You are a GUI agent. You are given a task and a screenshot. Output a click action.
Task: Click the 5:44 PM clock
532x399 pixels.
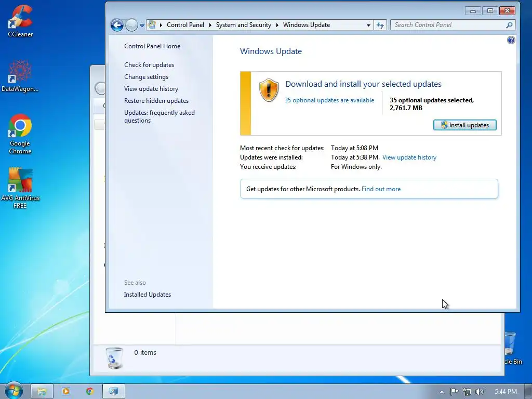pyautogui.click(x=506, y=392)
